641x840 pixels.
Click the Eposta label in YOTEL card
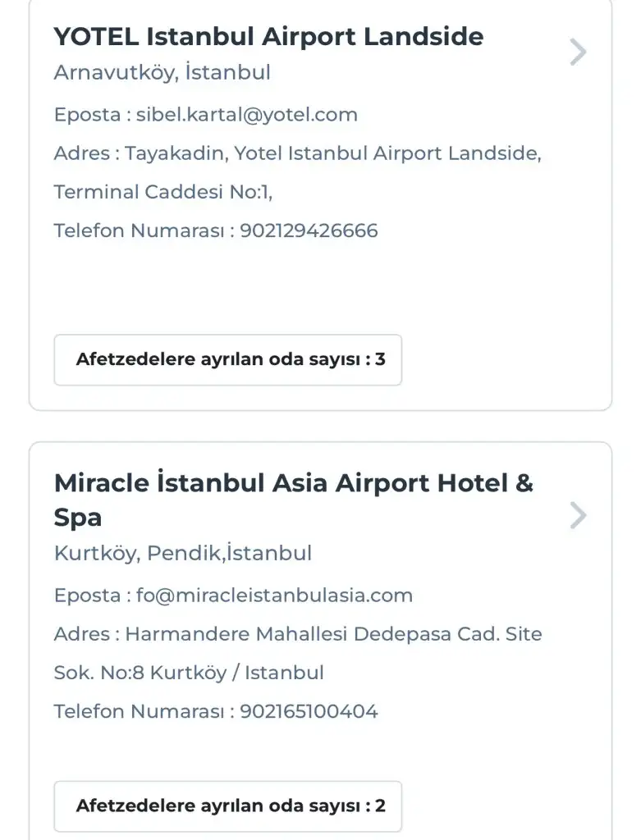[87, 115]
